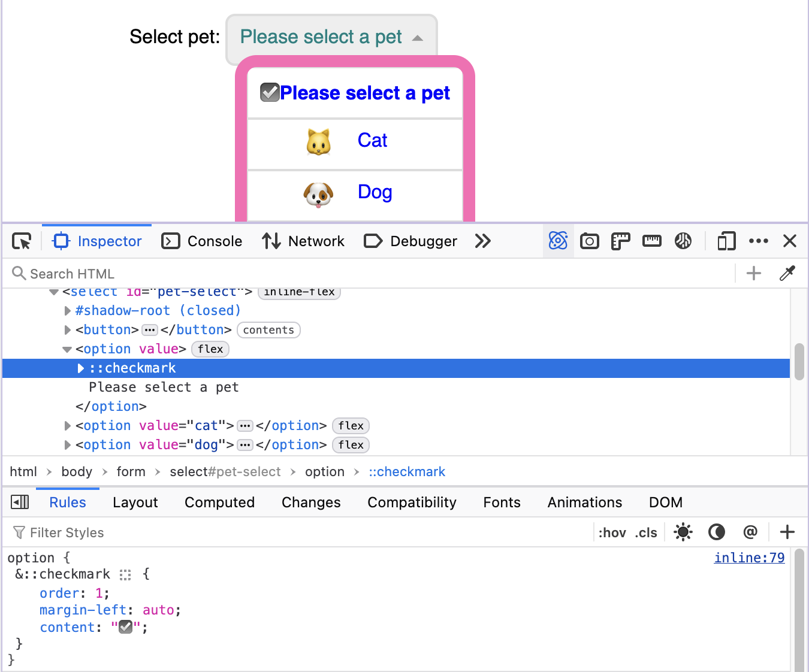This screenshot has height=672, width=809.
Task: Toggle dark color scheme simulation
Action: (x=717, y=532)
